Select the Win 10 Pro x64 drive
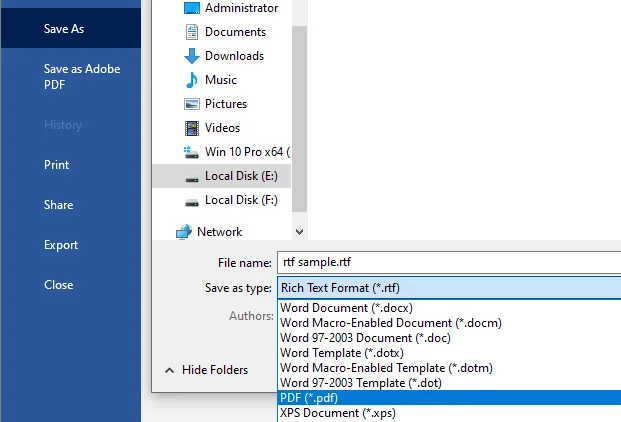The image size is (621, 422). click(x=247, y=152)
